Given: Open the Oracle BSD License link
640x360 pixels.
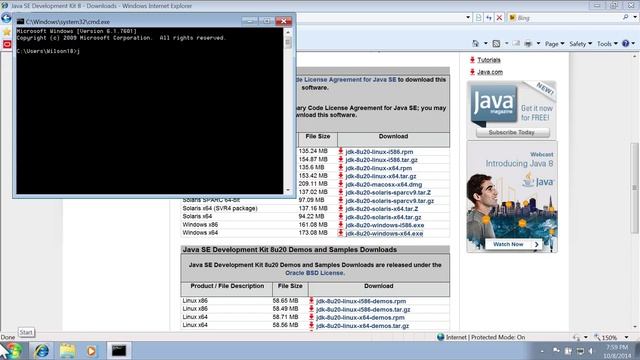Looking at the screenshot, I should [315, 273].
